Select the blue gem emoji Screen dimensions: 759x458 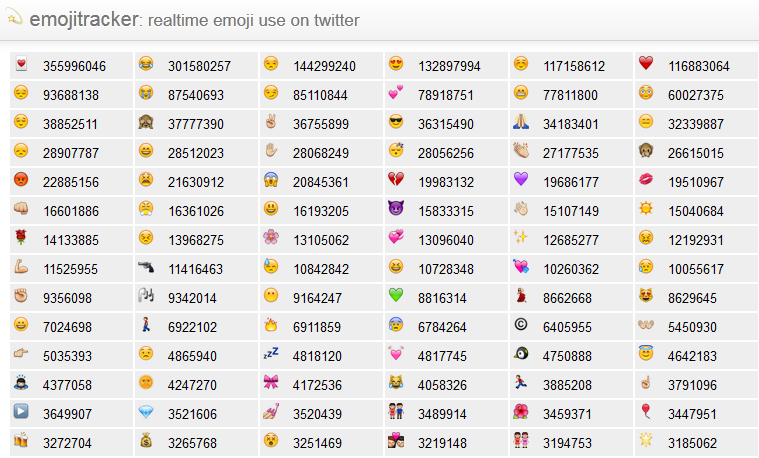click(x=146, y=412)
